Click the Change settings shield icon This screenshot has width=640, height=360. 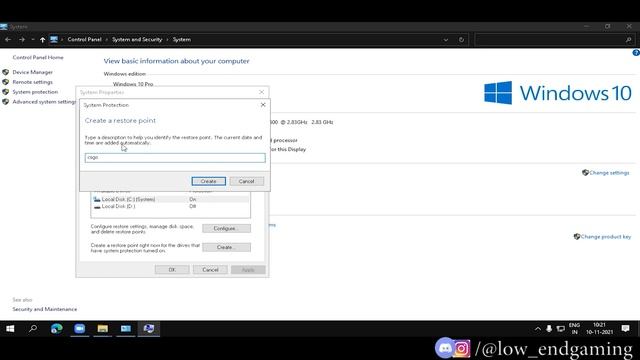(585, 173)
